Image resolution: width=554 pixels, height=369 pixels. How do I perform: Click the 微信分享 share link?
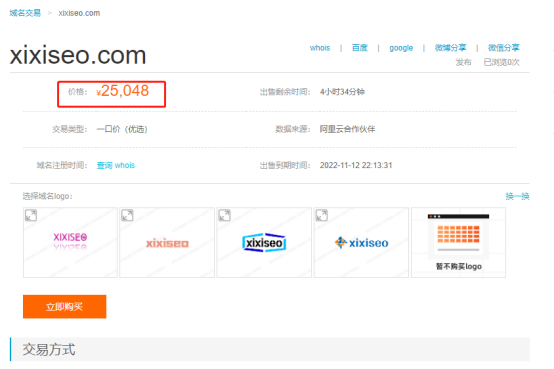(503, 48)
